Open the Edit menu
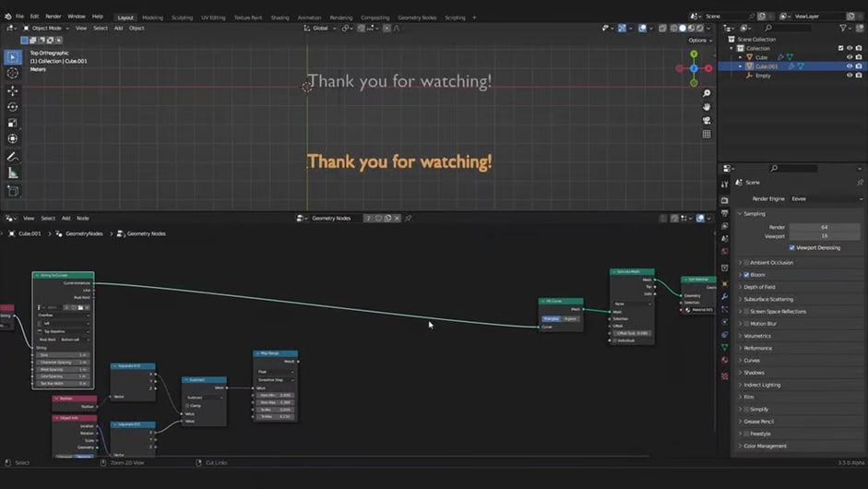Screen dimensions: 868x489 [34, 17]
